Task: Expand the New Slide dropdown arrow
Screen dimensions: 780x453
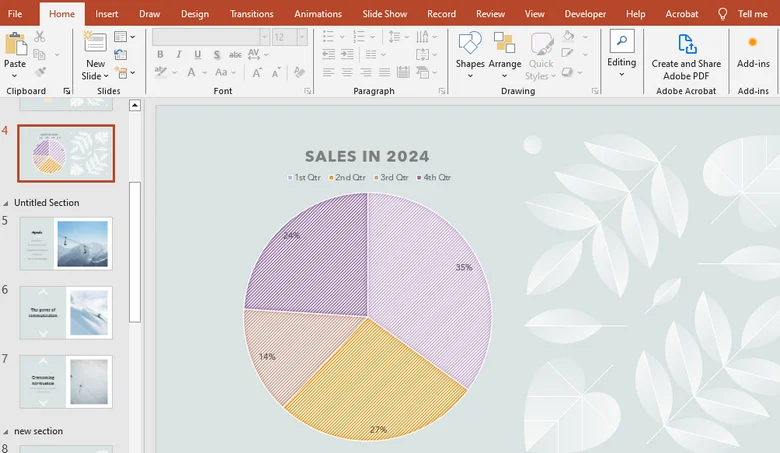Action: coord(106,76)
